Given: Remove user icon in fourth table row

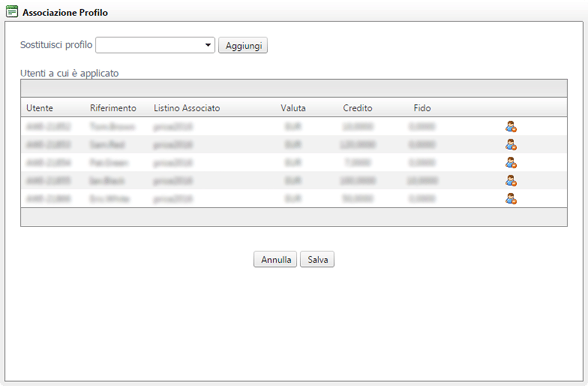Looking at the screenshot, I should [x=511, y=181].
